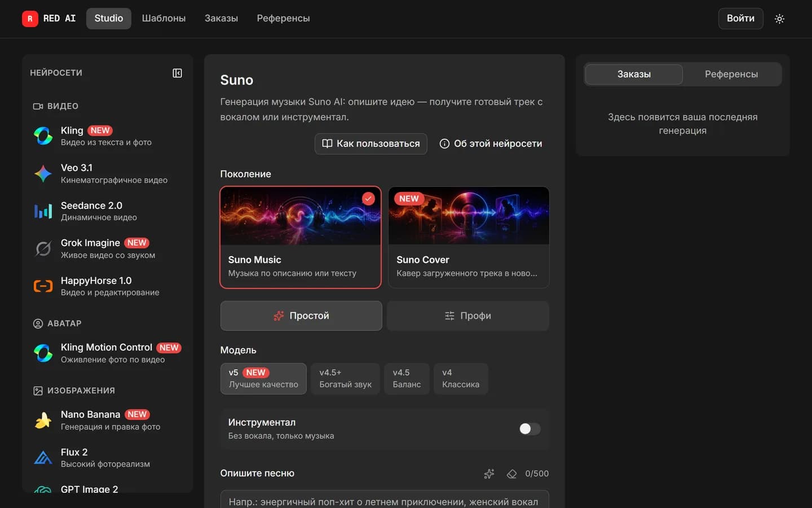Open Об этой нейросети info
The height and width of the screenshot is (508, 812).
(491, 143)
